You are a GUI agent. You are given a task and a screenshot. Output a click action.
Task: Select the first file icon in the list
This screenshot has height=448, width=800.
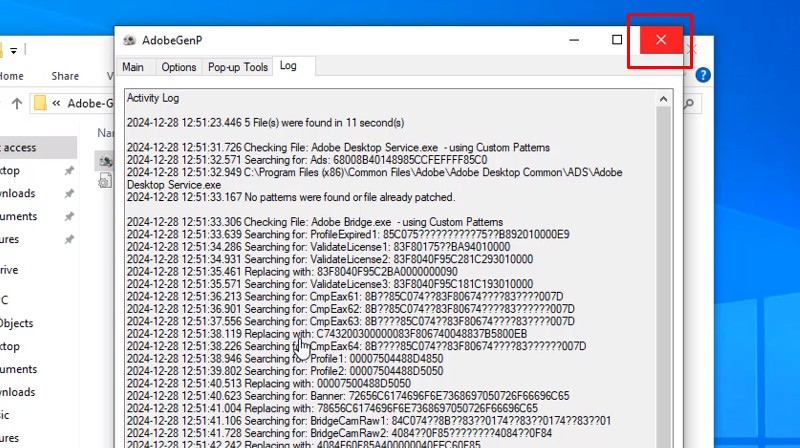pos(104,160)
